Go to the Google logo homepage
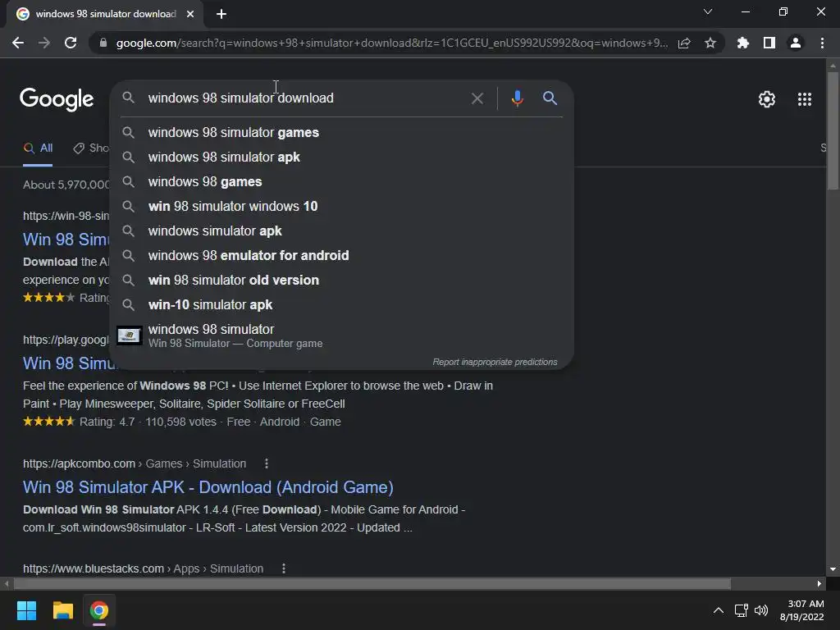Image resolution: width=840 pixels, height=630 pixels. tap(57, 99)
